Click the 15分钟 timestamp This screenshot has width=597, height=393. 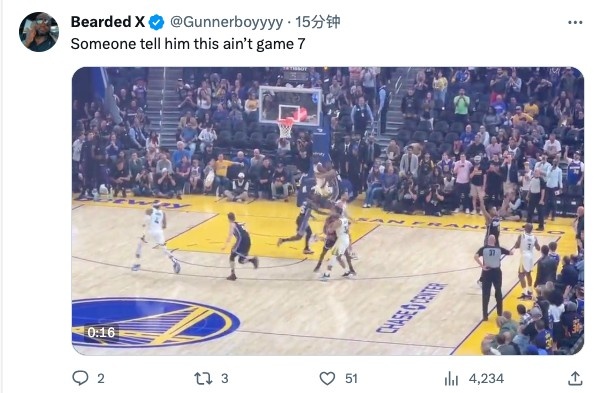click(318, 22)
